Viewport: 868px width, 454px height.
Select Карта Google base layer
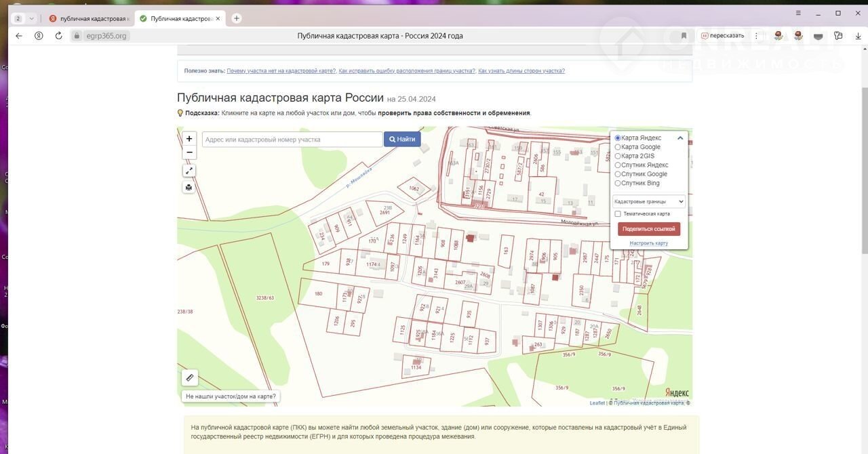tap(618, 147)
